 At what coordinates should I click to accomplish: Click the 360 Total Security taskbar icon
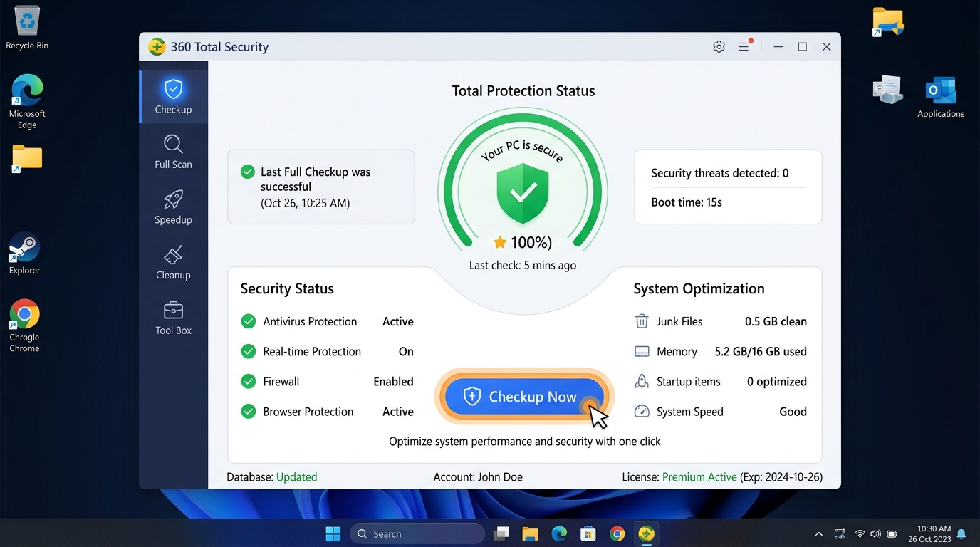coord(646,533)
